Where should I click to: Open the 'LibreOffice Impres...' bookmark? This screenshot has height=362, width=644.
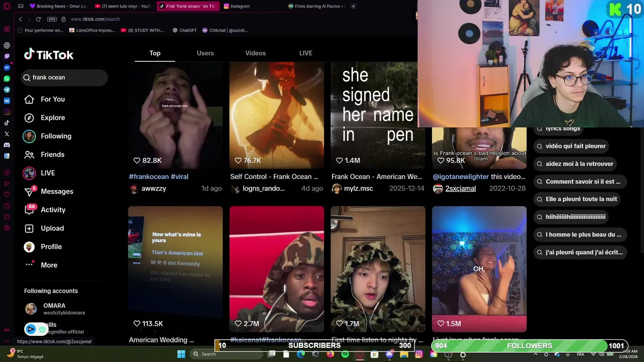point(92,30)
